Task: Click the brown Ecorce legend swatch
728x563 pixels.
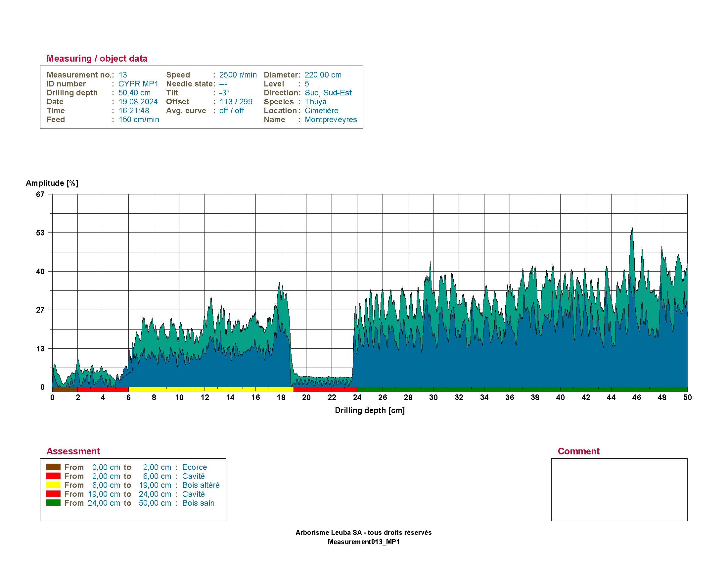Action: [x=53, y=467]
